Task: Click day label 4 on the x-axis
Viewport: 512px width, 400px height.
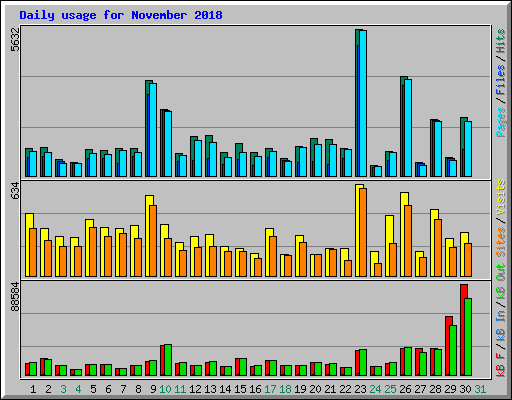Action: coord(78,389)
